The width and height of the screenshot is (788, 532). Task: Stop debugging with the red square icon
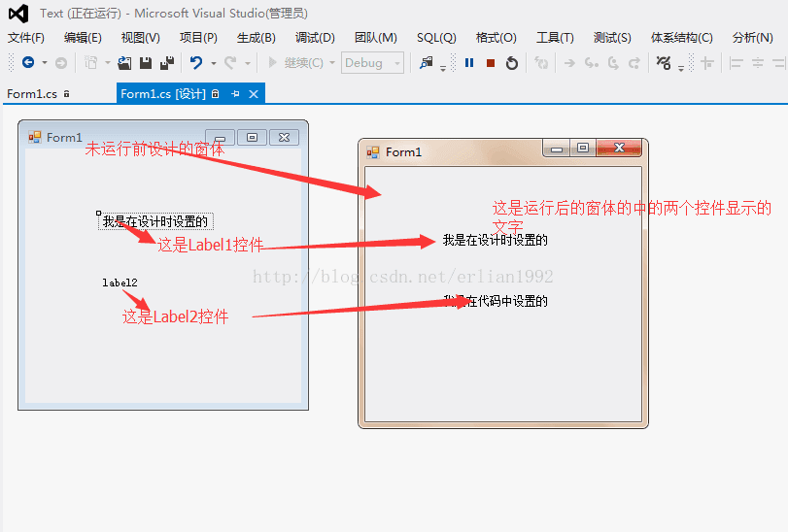point(491,63)
